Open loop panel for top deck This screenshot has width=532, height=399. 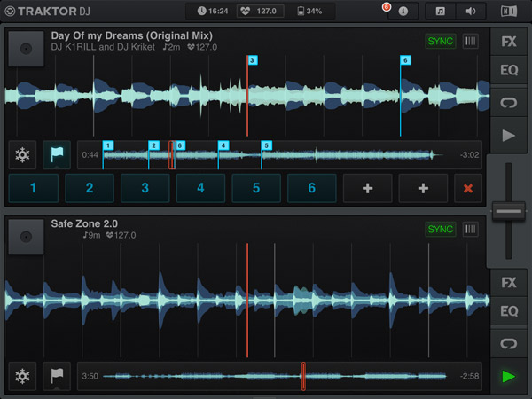point(509,103)
